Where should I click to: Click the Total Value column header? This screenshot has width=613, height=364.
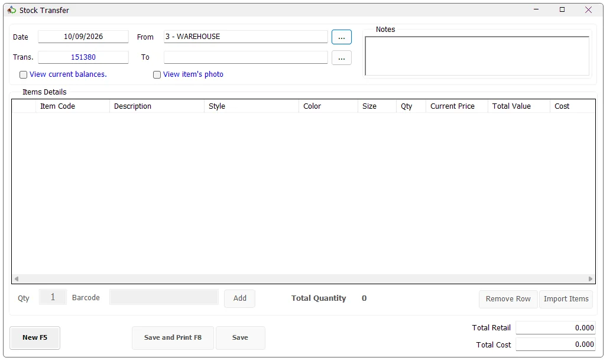[519, 106]
